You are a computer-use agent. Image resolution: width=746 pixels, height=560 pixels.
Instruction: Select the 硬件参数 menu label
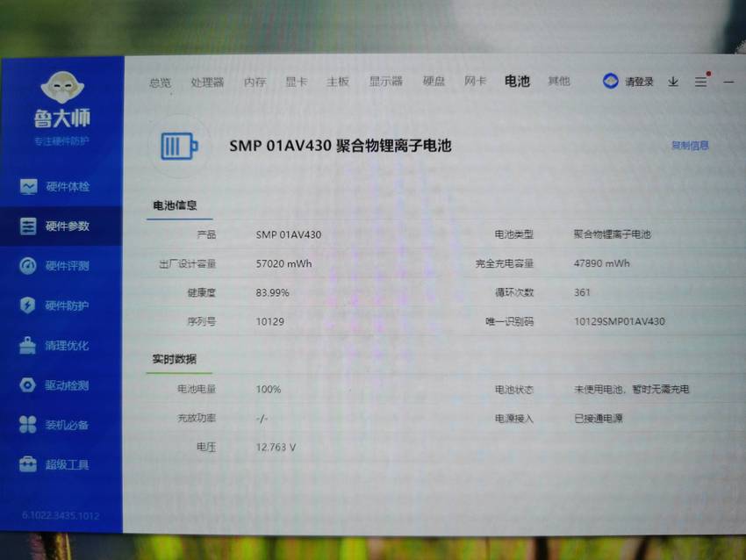(x=68, y=226)
